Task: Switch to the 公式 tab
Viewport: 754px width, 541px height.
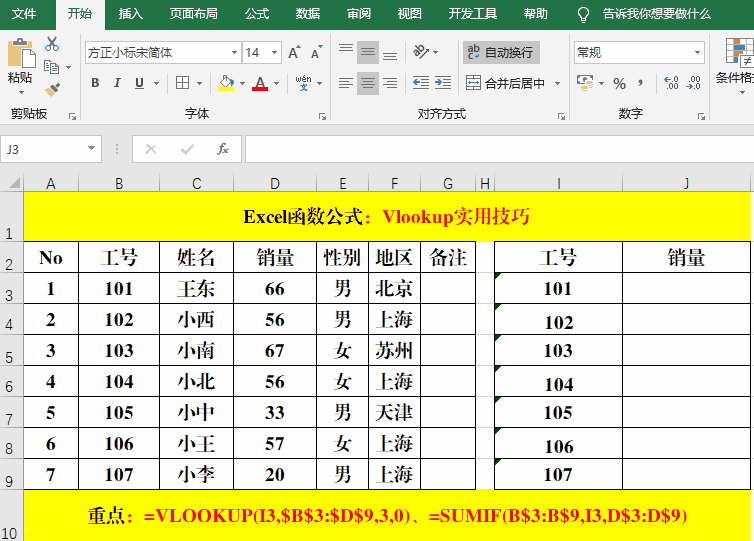Action: (x=257, y=14)
